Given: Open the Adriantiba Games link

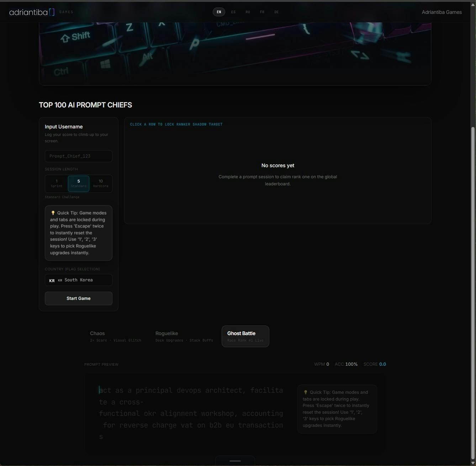Looking at the screenshot, I should pyautogui.click(x=442, y=12).
